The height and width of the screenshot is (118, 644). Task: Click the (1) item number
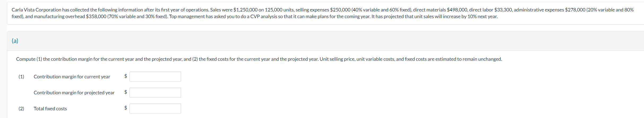21,77
